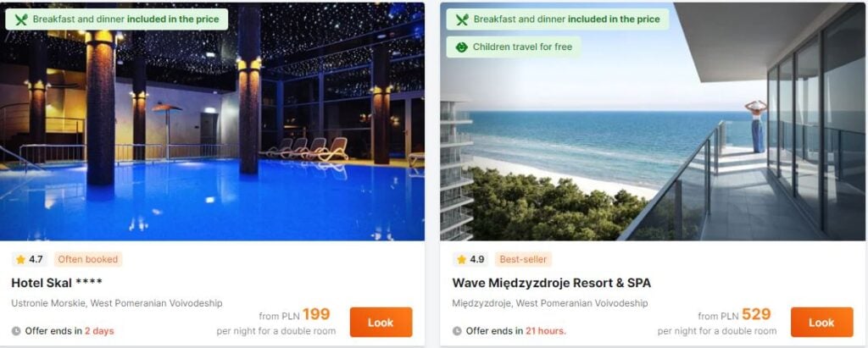Click the fork and knife icon on Hotel Skal

click(21, 19)
